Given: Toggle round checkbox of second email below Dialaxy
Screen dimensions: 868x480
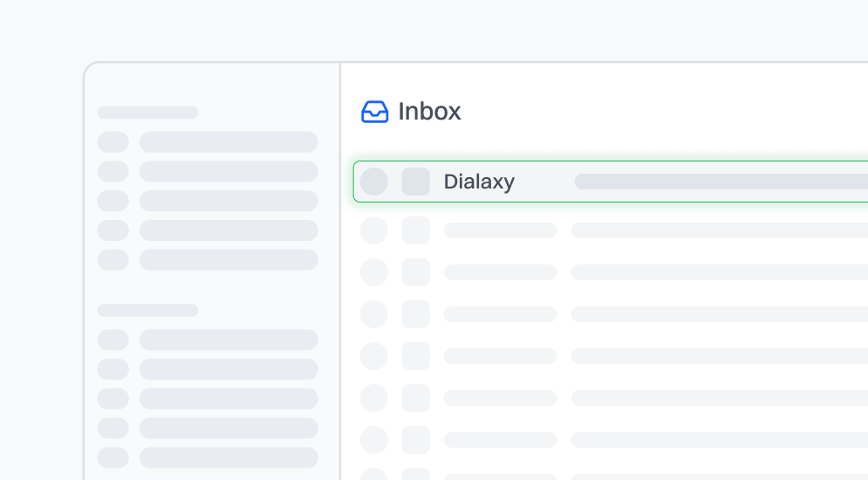Looking at the screenshot, I should [374, 272].
